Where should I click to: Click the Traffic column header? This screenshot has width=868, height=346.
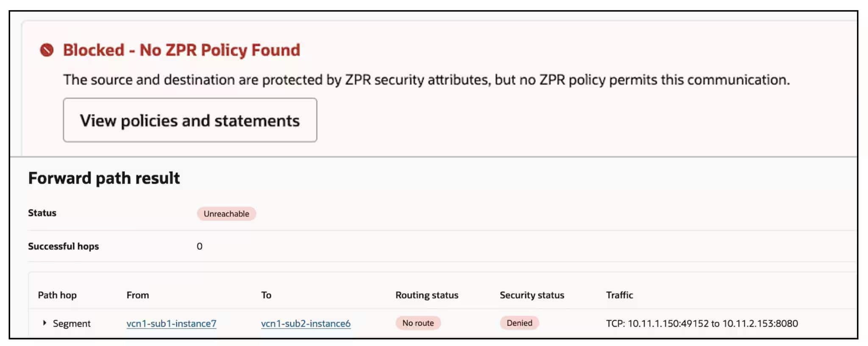(x=619, y=295)
